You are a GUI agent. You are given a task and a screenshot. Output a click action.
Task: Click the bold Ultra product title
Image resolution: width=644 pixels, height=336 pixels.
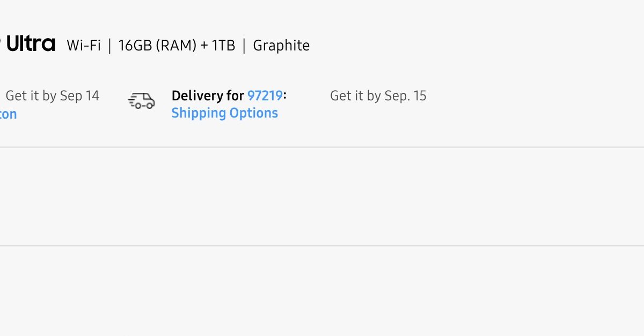pos(31,44)
